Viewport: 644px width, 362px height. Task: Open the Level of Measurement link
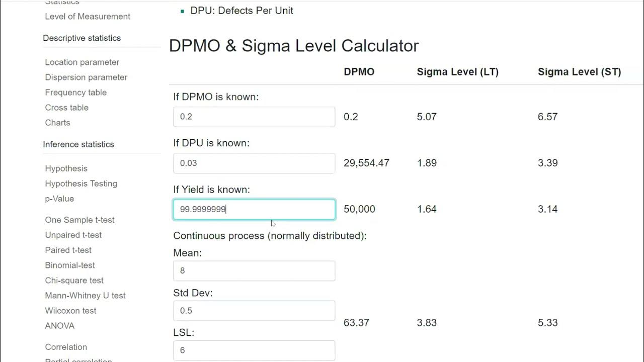88,17
